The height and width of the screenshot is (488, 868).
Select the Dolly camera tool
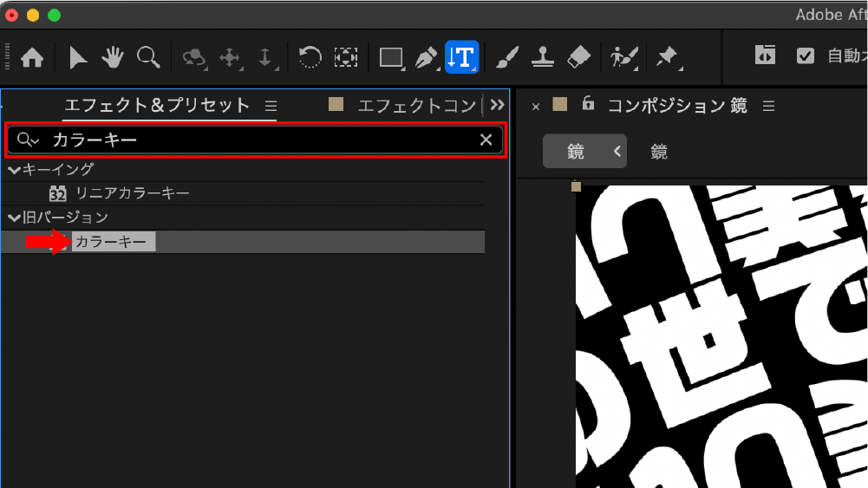click(x=265, y=57)
